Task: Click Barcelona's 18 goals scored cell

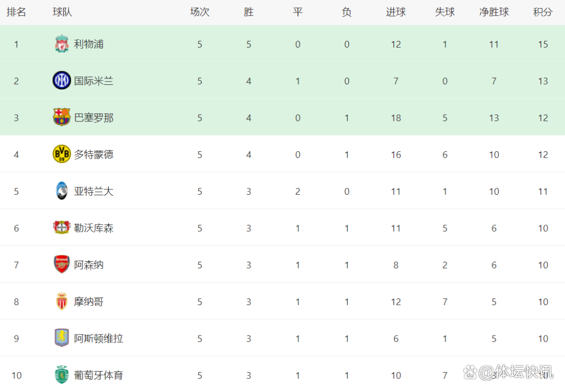Action: point(395,118)
